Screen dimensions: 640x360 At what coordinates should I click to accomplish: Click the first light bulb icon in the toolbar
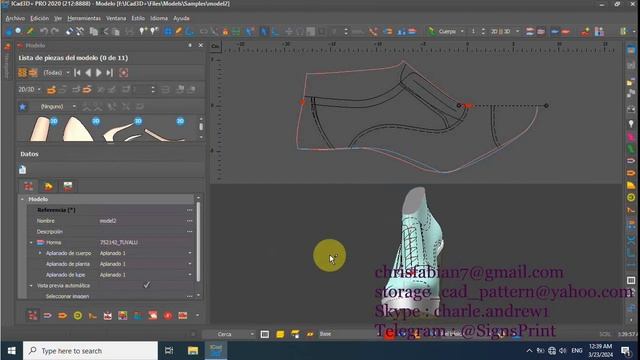(142, 31)
